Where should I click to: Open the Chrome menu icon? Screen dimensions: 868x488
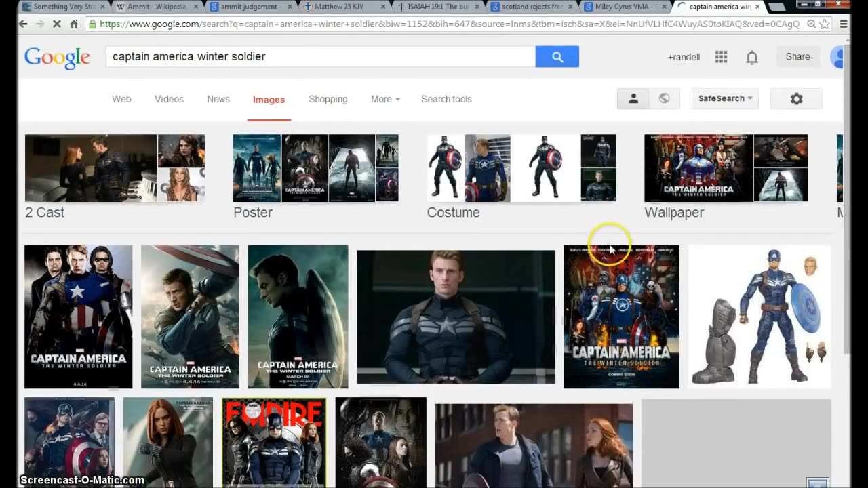(x=844, y=24)
